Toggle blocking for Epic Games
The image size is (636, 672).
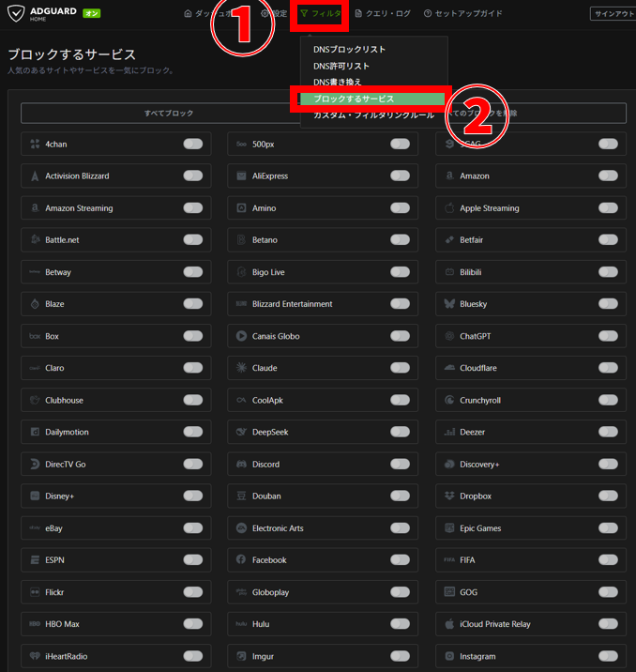coord(608,528)
